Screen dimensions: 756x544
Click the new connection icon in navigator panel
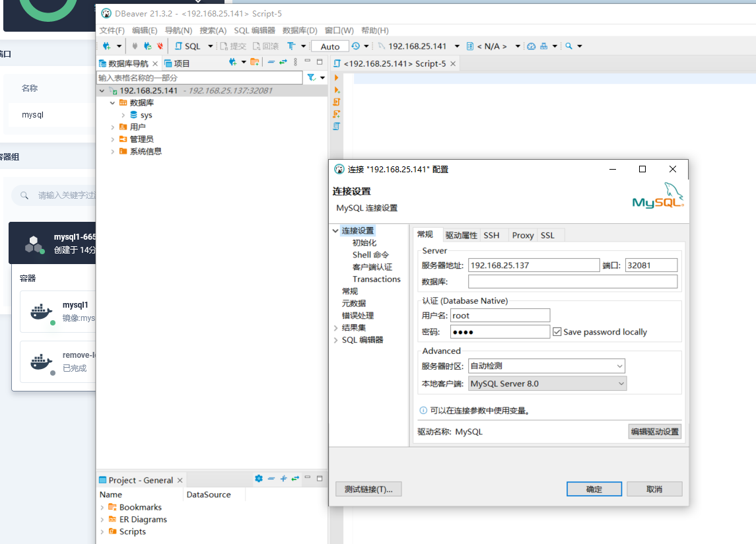pos(232,62)
